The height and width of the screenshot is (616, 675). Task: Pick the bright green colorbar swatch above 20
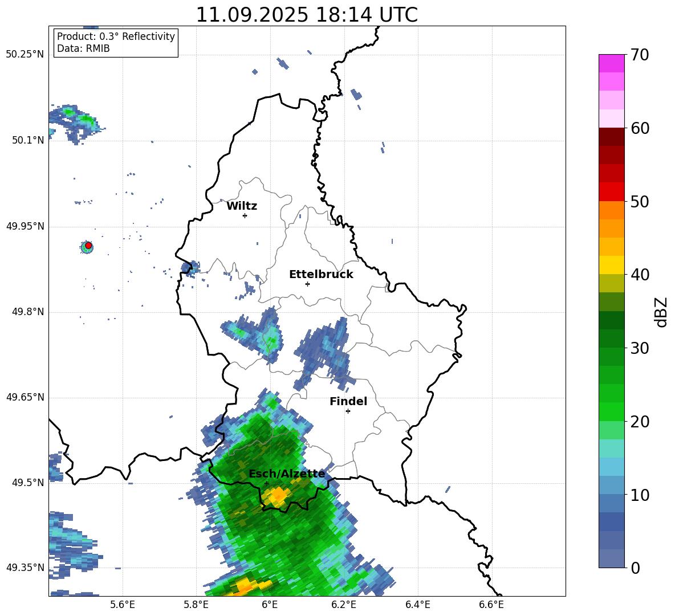pos(612,411)
